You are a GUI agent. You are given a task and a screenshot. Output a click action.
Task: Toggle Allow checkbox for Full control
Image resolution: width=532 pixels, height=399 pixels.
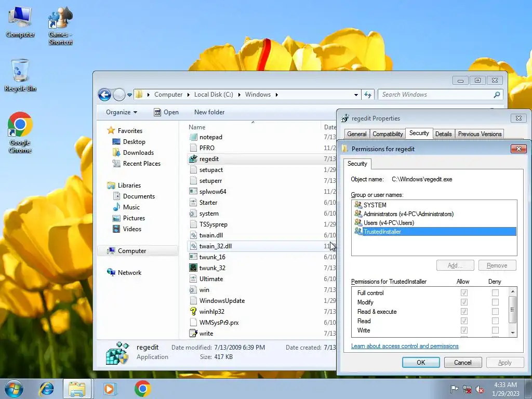(464, 292)
